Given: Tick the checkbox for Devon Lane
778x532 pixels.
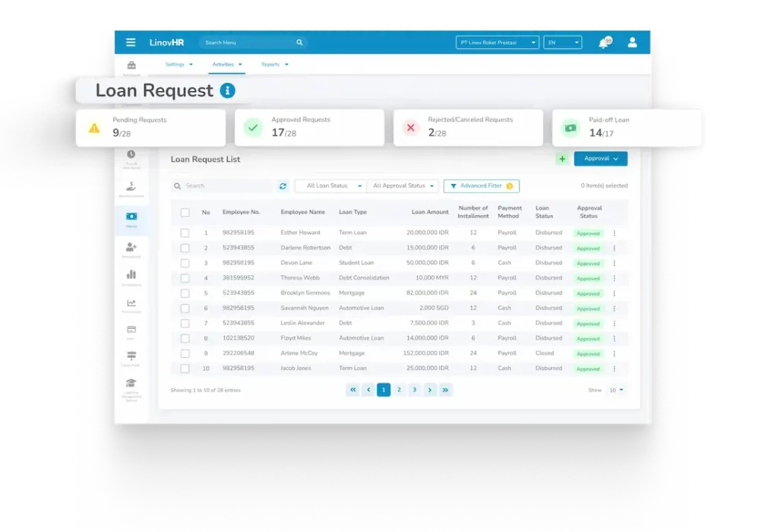Looking at the screenshot, I should 185,263.
